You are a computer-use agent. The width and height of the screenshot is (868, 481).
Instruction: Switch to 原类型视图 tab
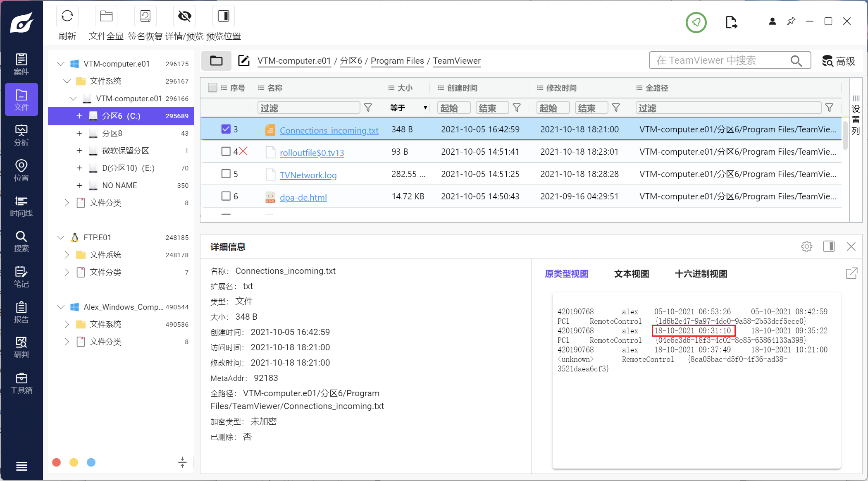[x=566, y=274]
